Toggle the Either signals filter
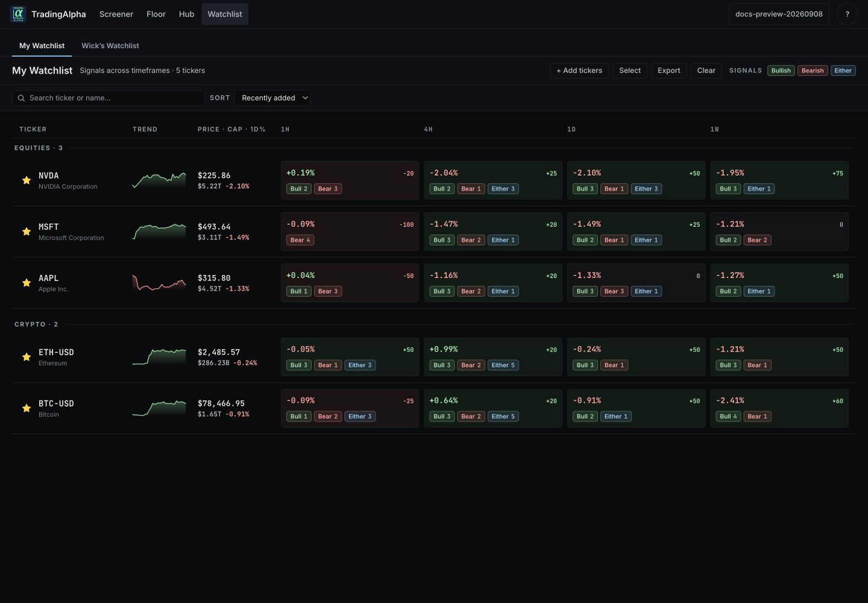Viewport: 868px width, 603px height. [843, 71]
